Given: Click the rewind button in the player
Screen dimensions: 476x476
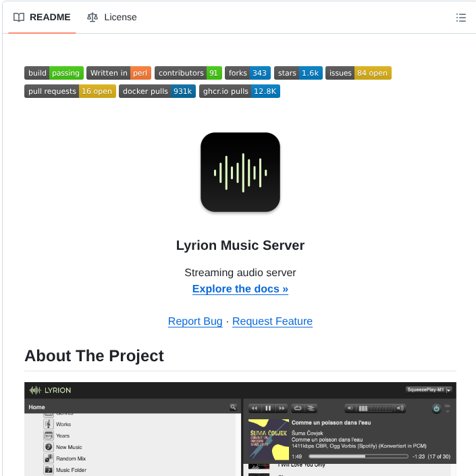Looking at the screenshot, I should pos(255,408).
